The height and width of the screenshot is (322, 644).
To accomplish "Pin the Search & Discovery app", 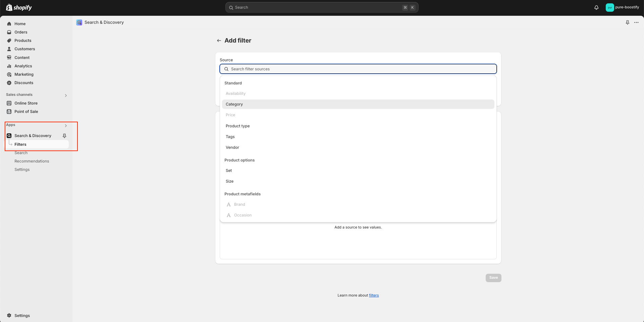I will click(64, 136).
